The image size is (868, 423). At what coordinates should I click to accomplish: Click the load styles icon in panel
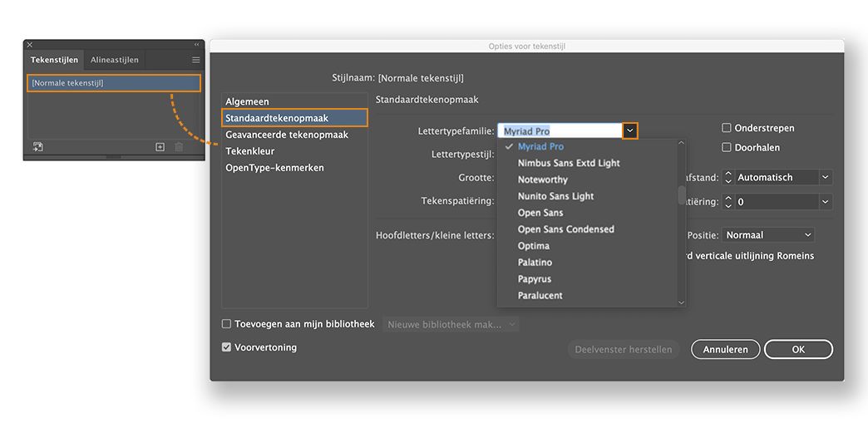point(38,147)
